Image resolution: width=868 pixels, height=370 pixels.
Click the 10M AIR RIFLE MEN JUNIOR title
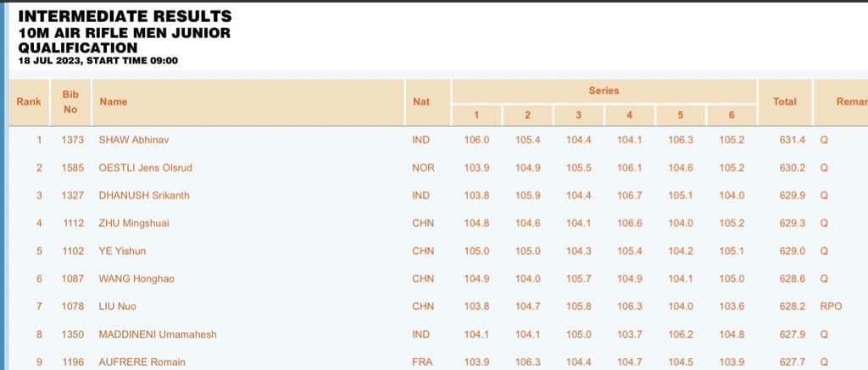125,33
